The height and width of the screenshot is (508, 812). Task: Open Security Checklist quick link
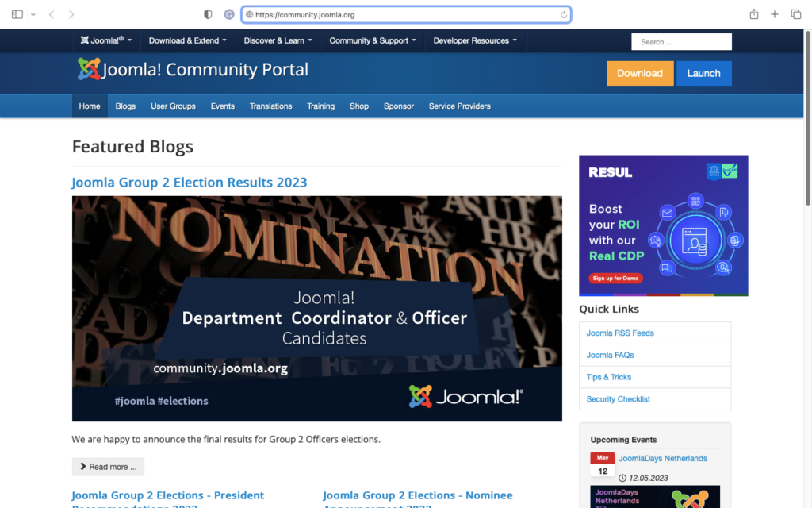(618, 399)
